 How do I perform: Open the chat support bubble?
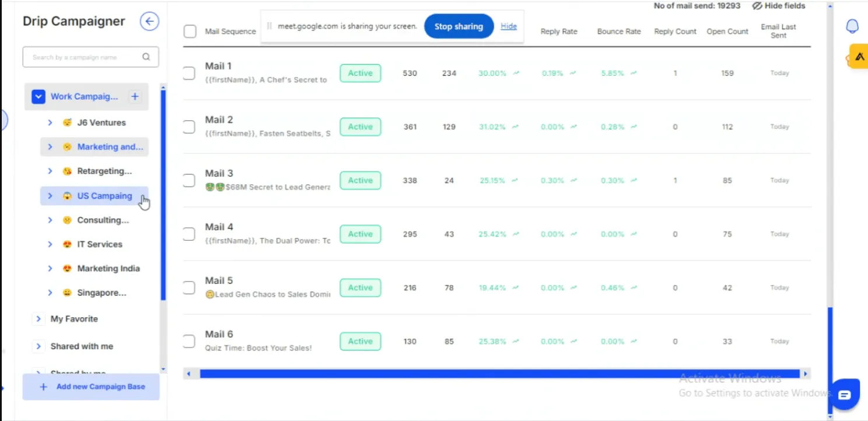click(845, 394)
